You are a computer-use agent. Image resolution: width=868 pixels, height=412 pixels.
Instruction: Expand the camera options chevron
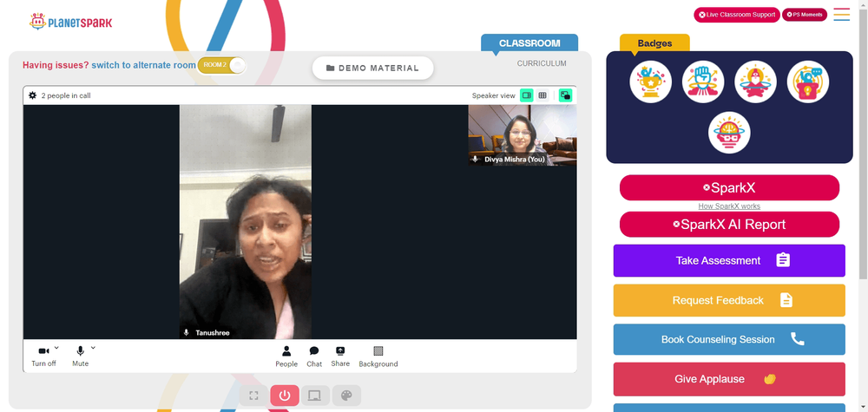[x=56, y=348]
